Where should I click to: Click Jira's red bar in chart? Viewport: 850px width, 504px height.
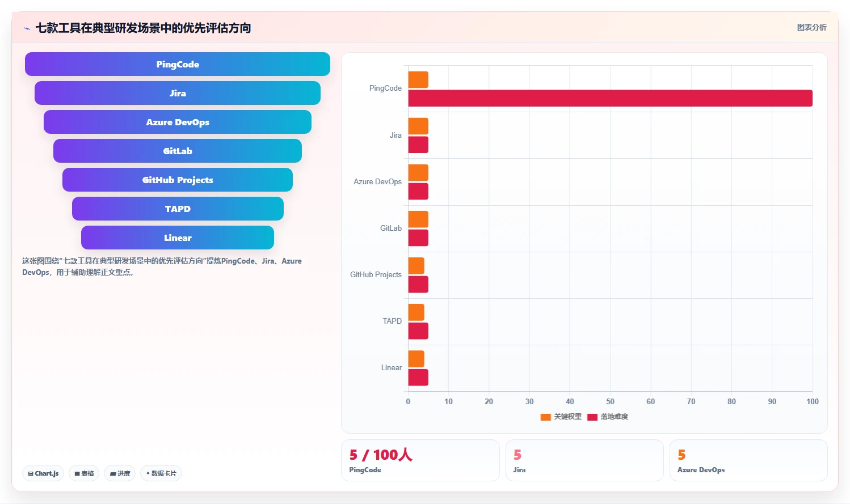[x=418, y=145]
